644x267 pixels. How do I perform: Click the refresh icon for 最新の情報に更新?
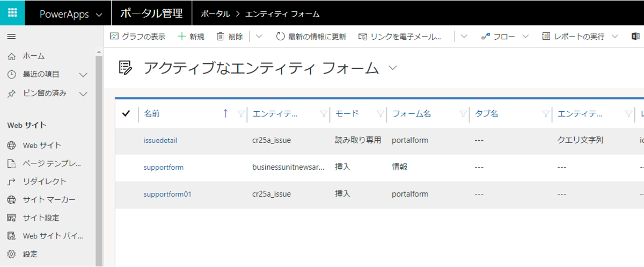pyautogui.click(x=281, y=37)
